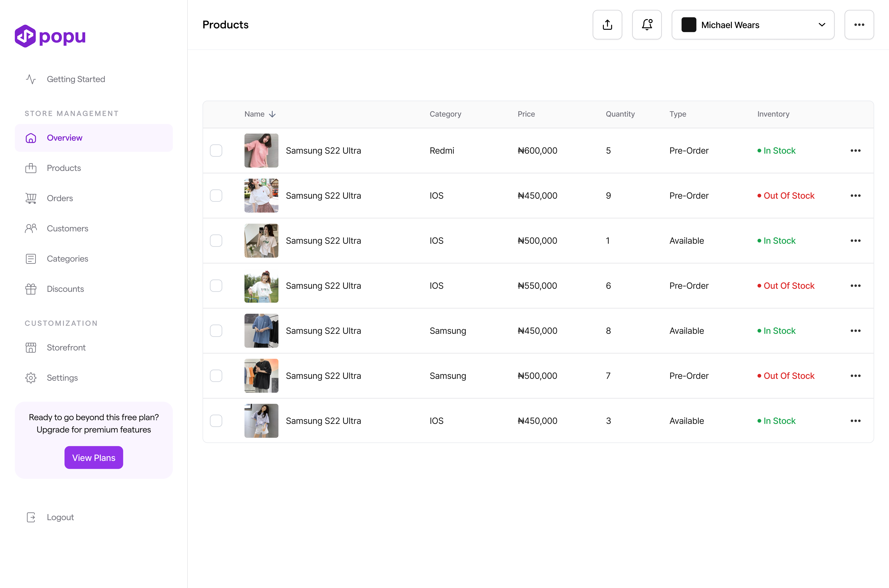This screenshot has height=588, width=889.
Task: Click the Settings gear icon
Action: coord(31,378)
